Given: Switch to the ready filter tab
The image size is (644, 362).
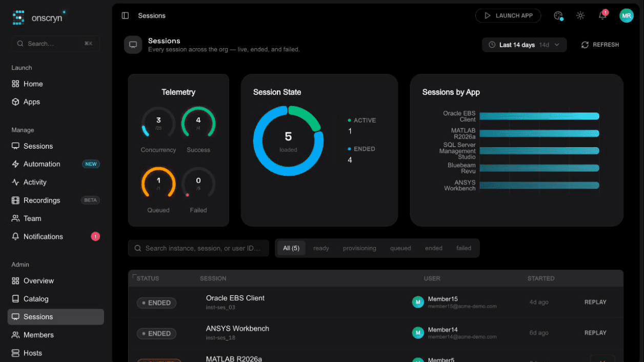Looking at the screenshot, I should coord(321,248).
